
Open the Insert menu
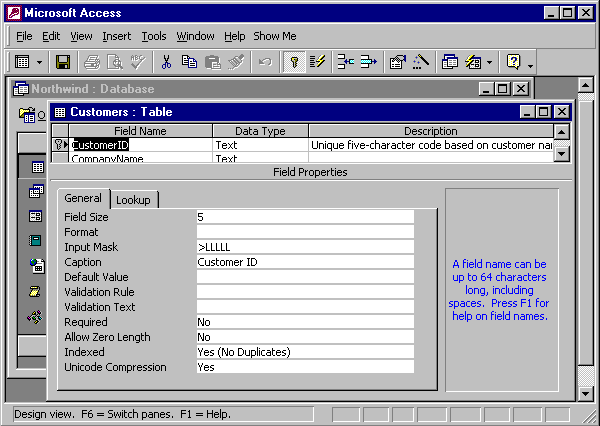coord(117,36)
